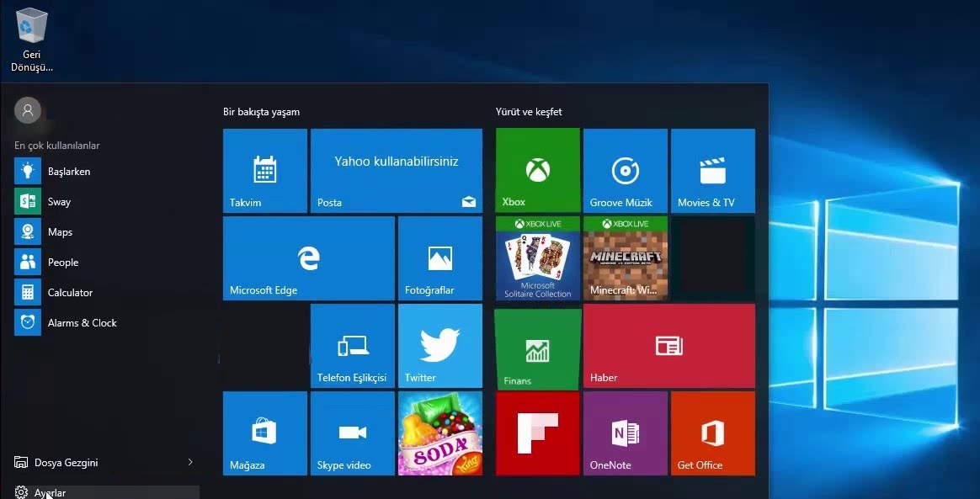
Task: Open the Haber news tile
Action: pos(668,345)
